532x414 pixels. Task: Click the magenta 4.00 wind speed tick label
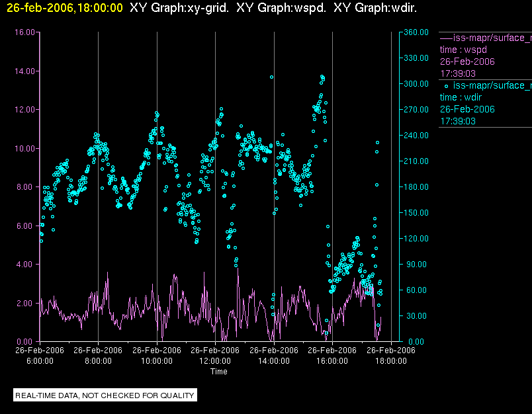tap(26, 264)
